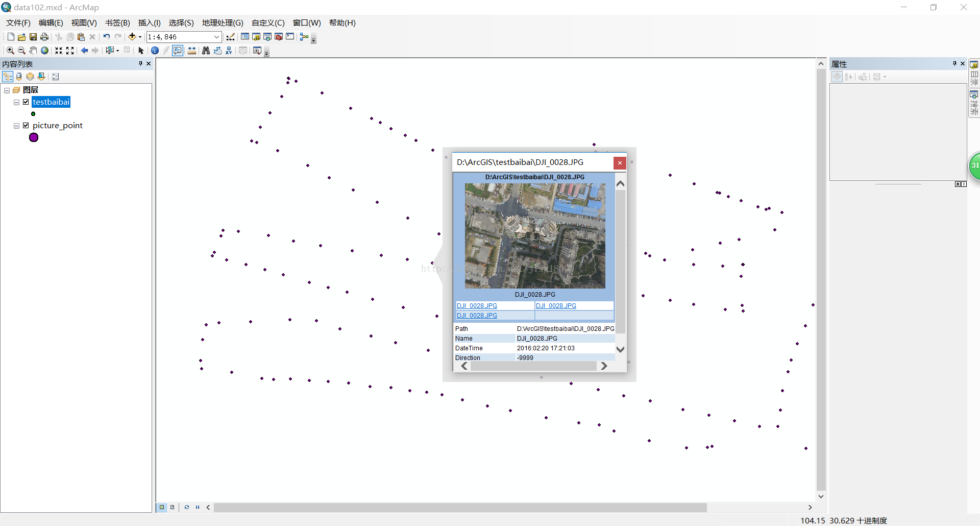The height and width of the screenshot is (526, 980).
Task: Open the Create Viewer Window tool
Action: [257, 51]
